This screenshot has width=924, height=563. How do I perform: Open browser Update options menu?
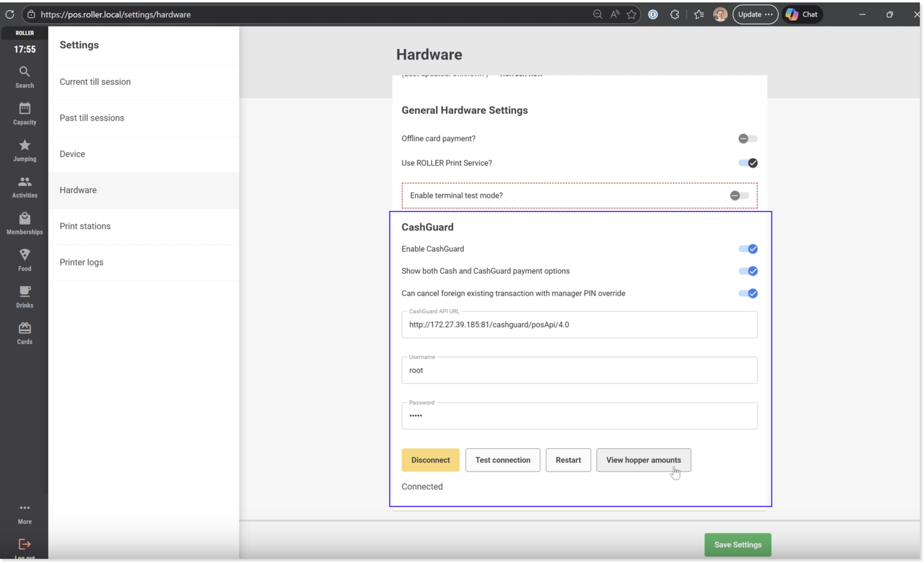(x=755, y=14)
